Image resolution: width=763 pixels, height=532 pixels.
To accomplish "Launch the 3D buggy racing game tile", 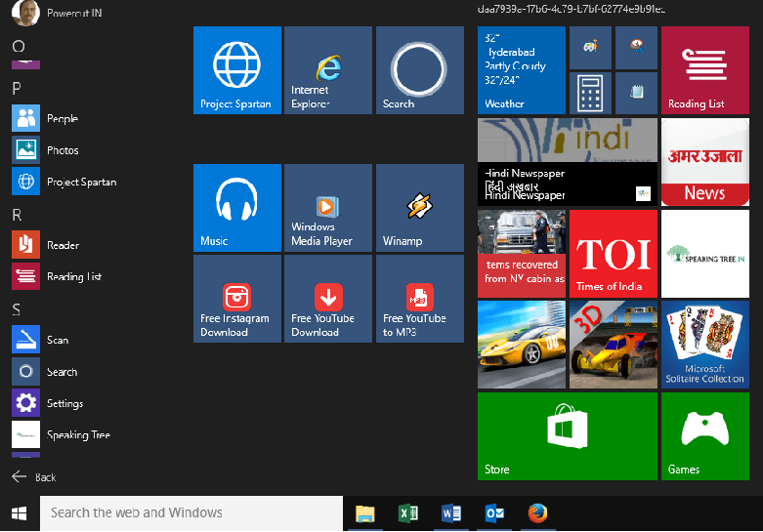I will click(614, 345).
